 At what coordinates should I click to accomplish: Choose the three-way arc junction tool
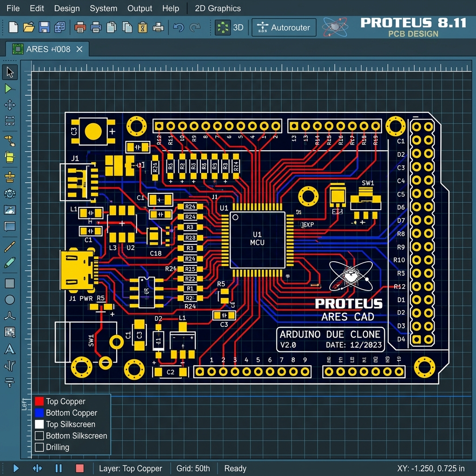[x=10, y=316]
